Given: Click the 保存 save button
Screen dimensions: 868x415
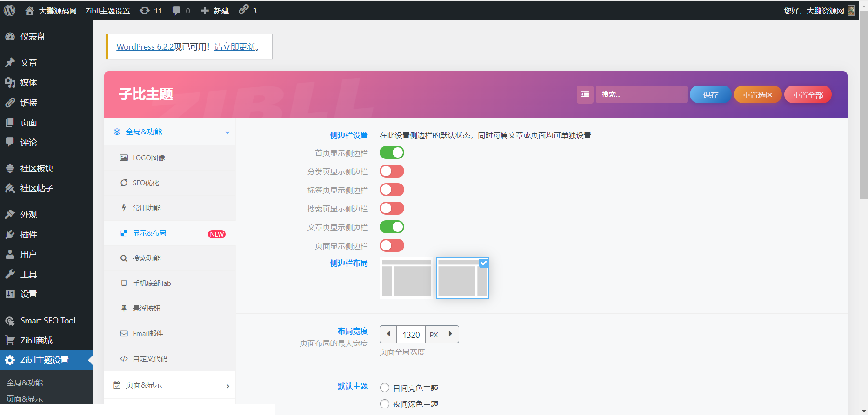Looking at the screenshot, I should (x=710, y=95).
